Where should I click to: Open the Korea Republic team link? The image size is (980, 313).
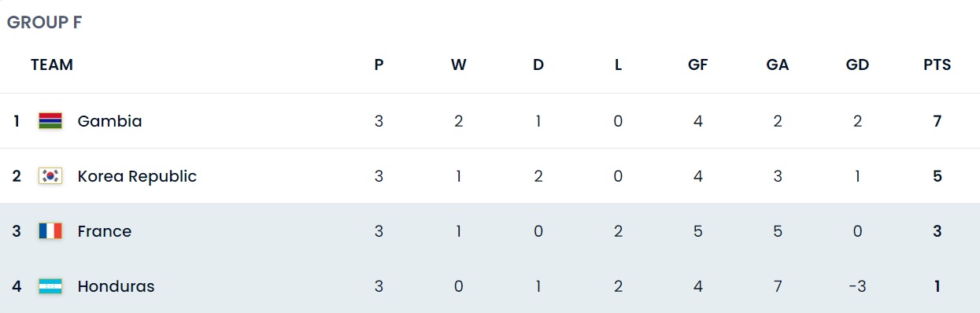point(137,176)
